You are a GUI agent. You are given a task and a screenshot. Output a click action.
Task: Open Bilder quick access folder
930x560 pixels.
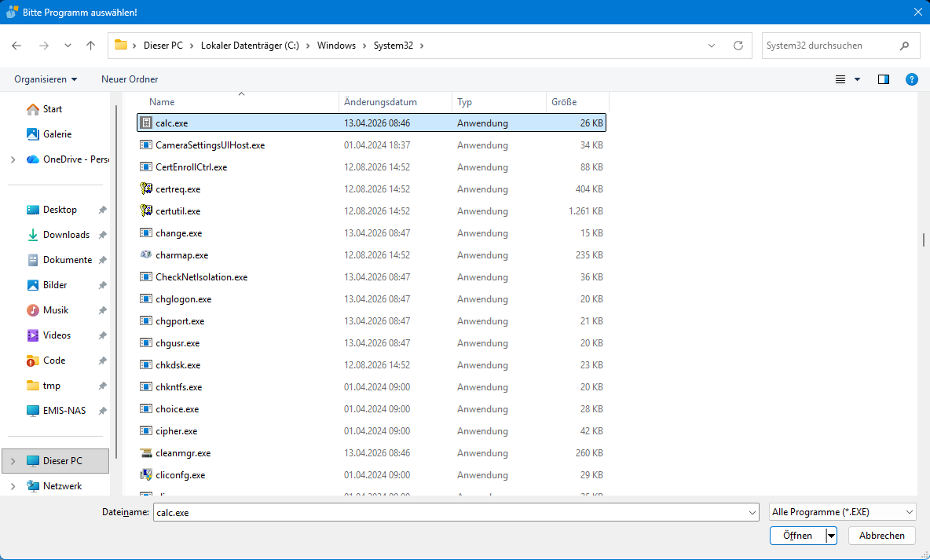tap(54, 285)
